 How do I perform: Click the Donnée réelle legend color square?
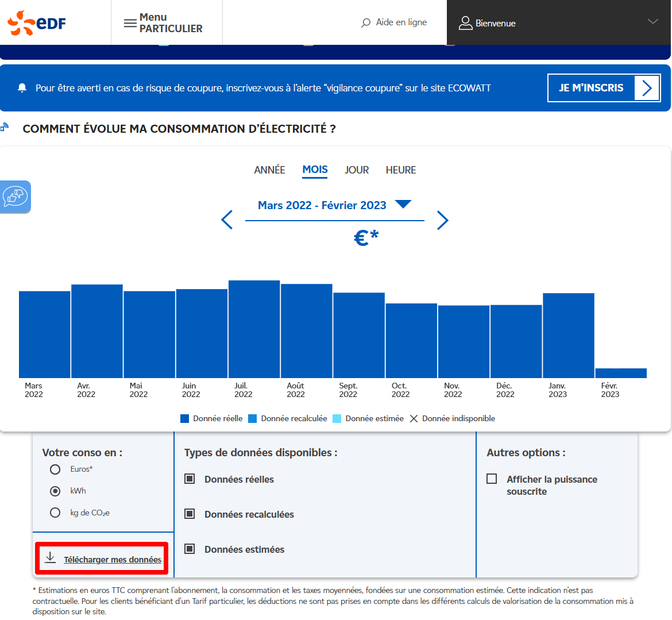click(184, 418)
